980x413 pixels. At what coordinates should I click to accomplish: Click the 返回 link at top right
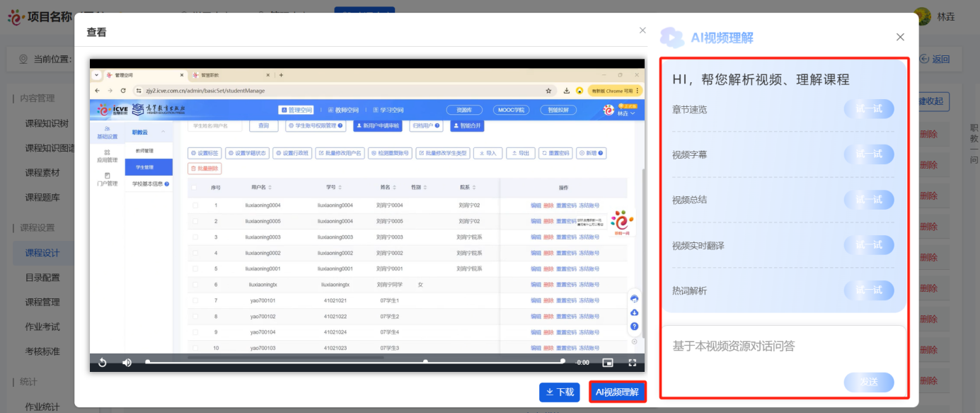(935, 60)
